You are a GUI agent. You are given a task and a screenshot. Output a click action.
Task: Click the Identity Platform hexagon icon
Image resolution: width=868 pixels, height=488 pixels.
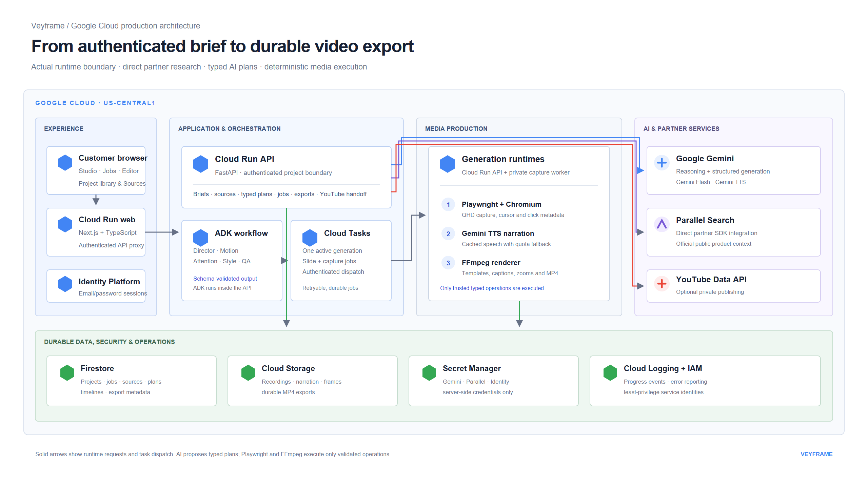pos(65,284)
